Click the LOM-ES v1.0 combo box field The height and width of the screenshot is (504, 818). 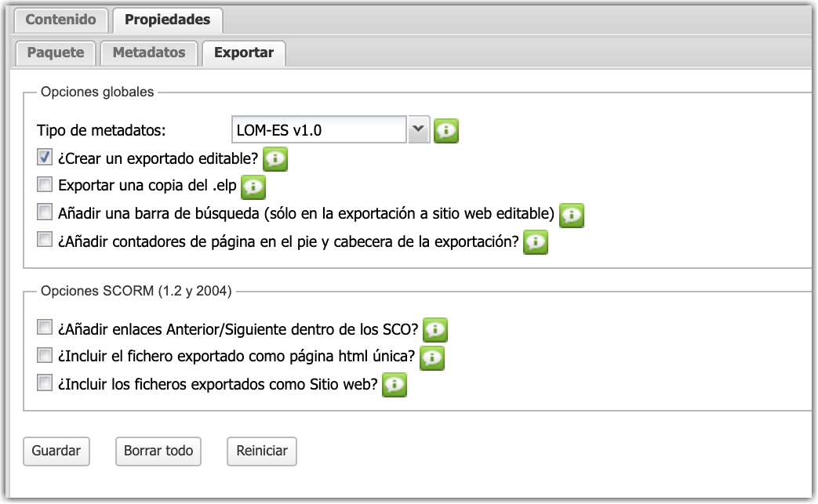click(318, 130)
